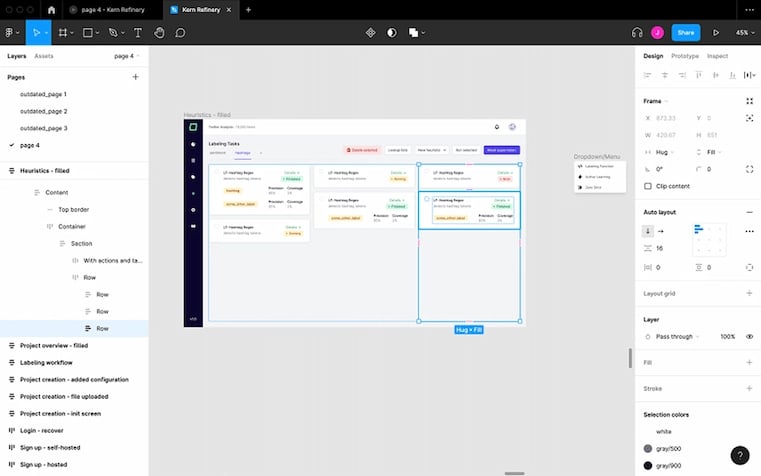Viewport: 761px width, 476px height.
Task: Switch to the Prototype tab
Action: coord(685,56)
